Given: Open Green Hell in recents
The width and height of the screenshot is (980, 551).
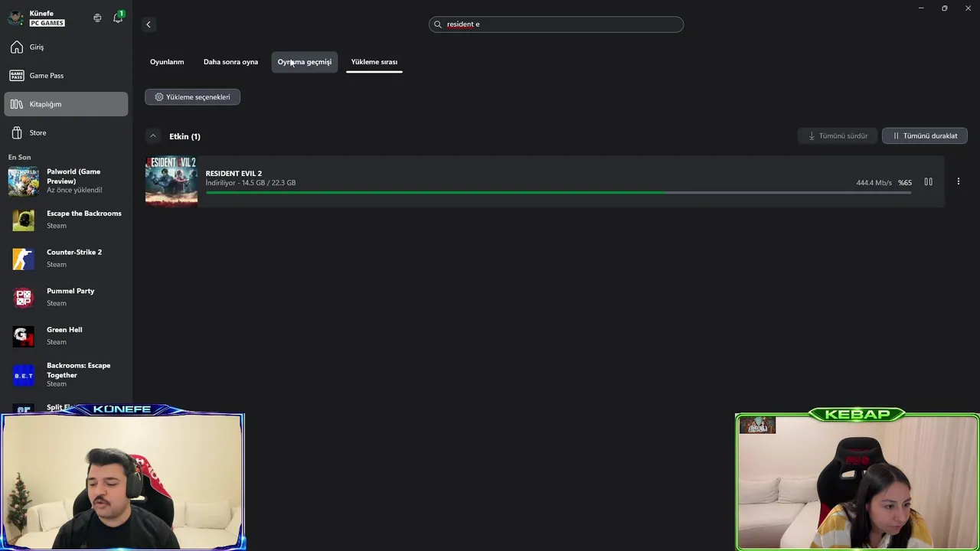Looking at the screenshot, I should (x=66, y=336).
